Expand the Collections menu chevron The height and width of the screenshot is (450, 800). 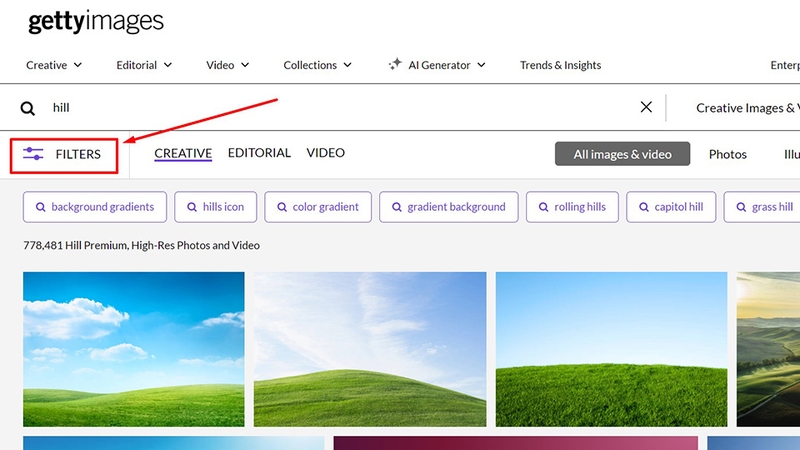pyautogui.click(x=347, y=65)
